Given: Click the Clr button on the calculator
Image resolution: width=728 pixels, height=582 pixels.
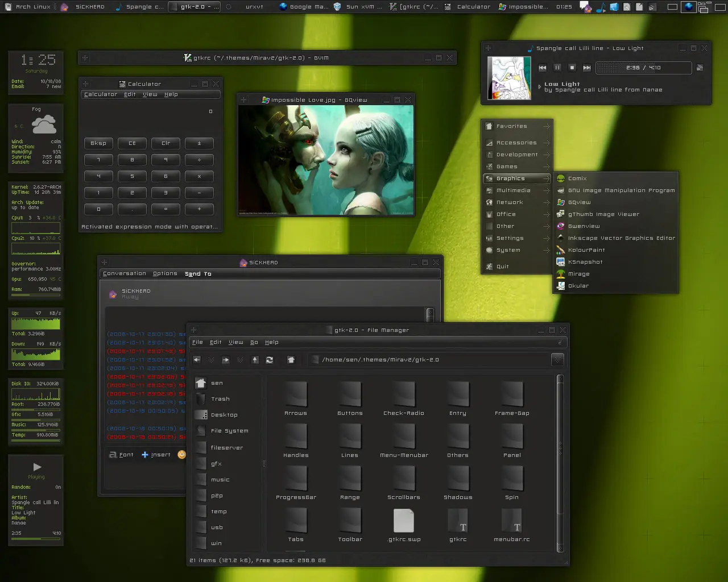Looking at the screenshot, I should tap(166, 143).
